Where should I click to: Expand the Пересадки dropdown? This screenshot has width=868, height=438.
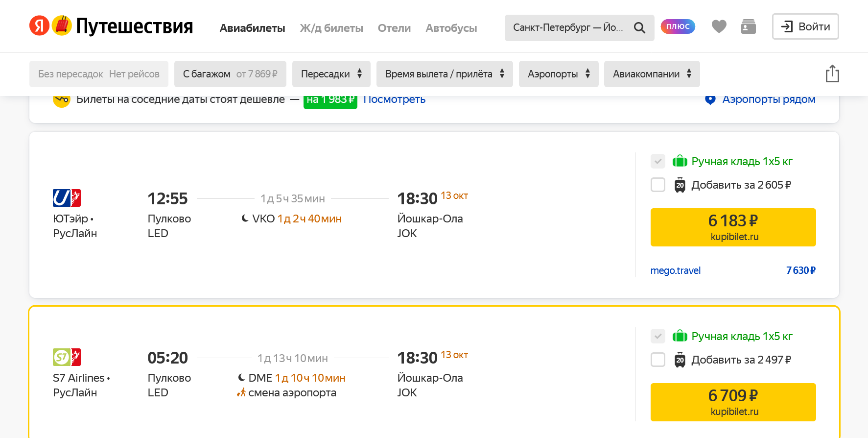(x=331, y=74)
